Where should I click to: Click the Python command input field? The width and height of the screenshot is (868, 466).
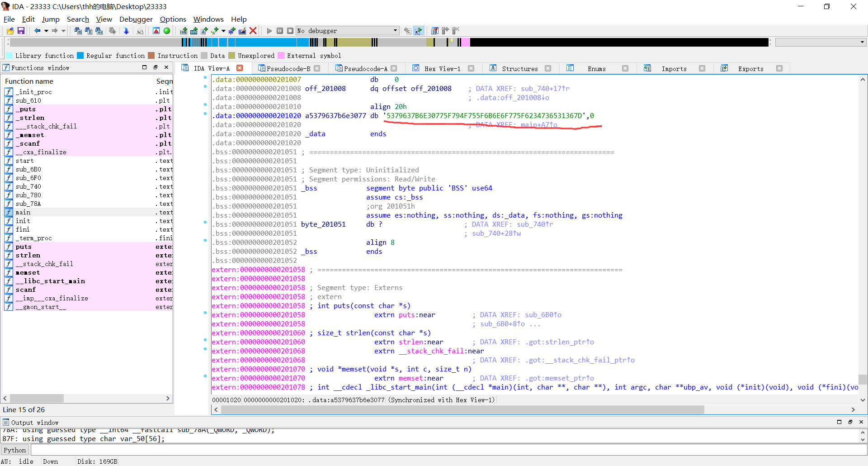(448, 450)
